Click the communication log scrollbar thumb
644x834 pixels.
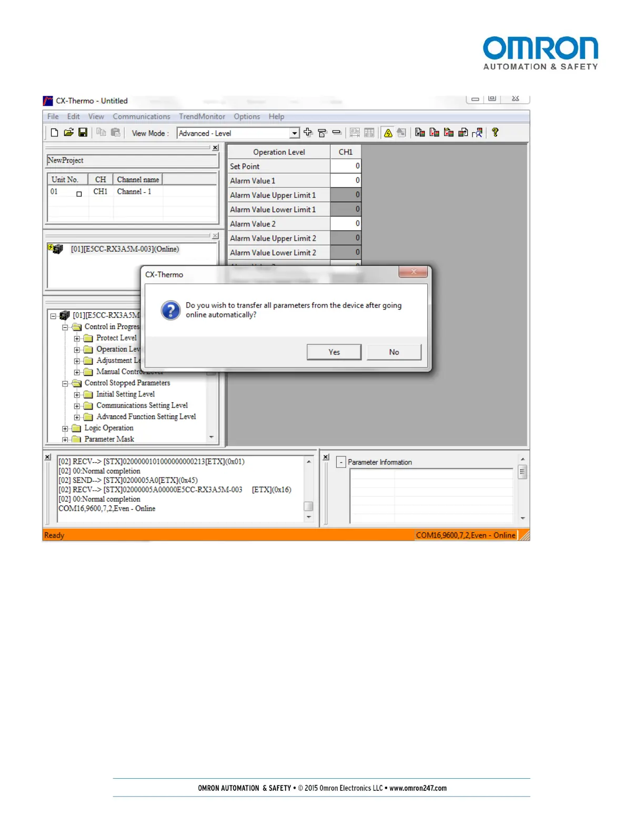tap(309, 507)
